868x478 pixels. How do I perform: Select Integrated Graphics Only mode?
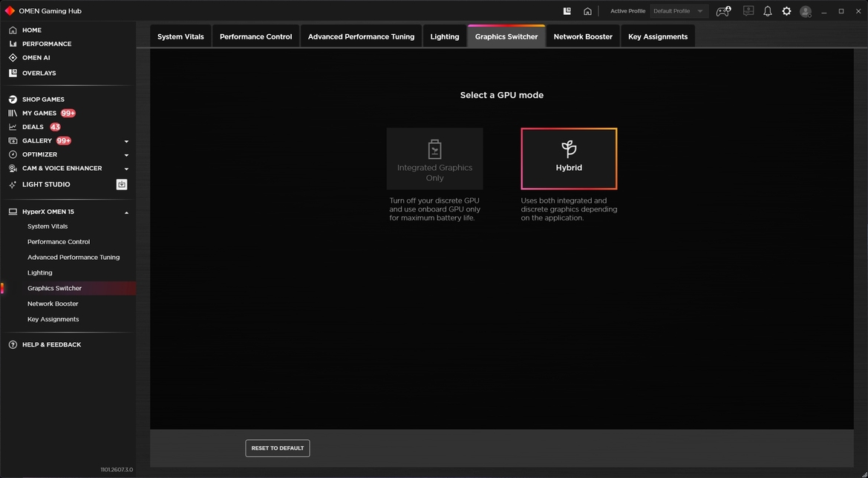click(434, 159)
